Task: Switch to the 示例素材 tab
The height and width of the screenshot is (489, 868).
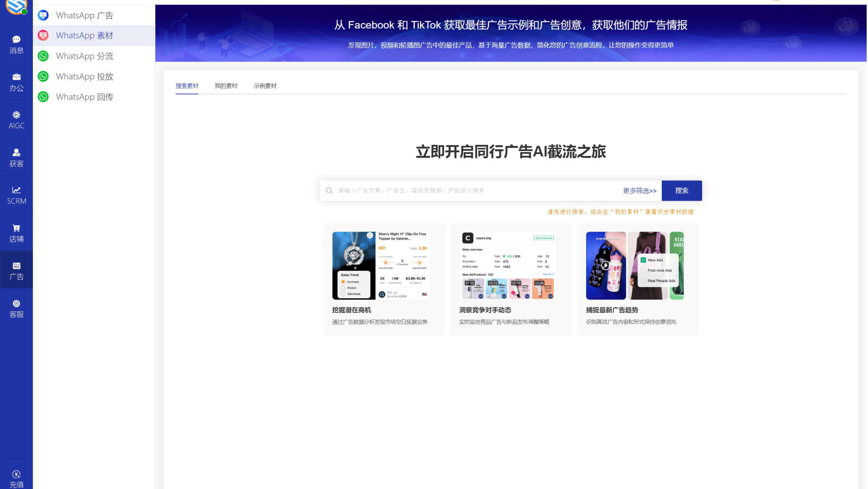Action: (265, 86)
